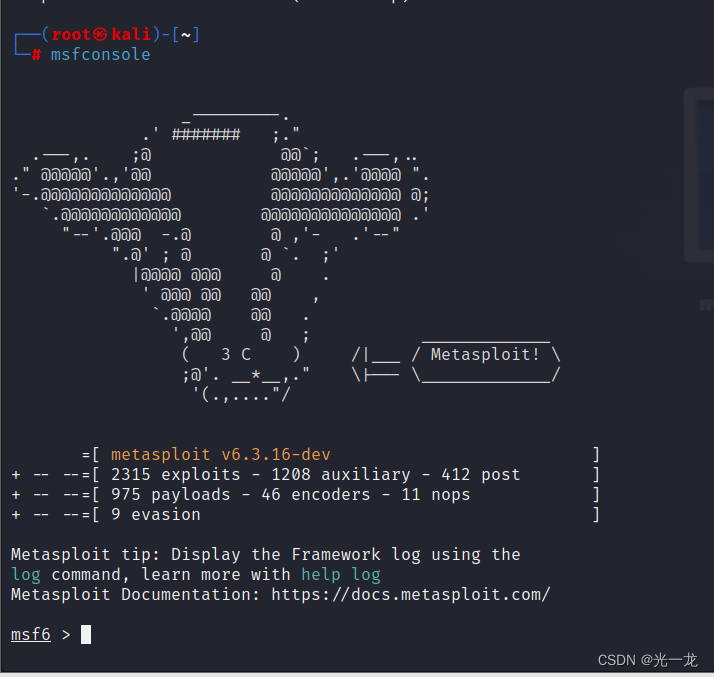The width and height of the screenshot is (714, 677).
Task: Open the docs.metasploit.com documentation URL
Action: click(411, 595)
